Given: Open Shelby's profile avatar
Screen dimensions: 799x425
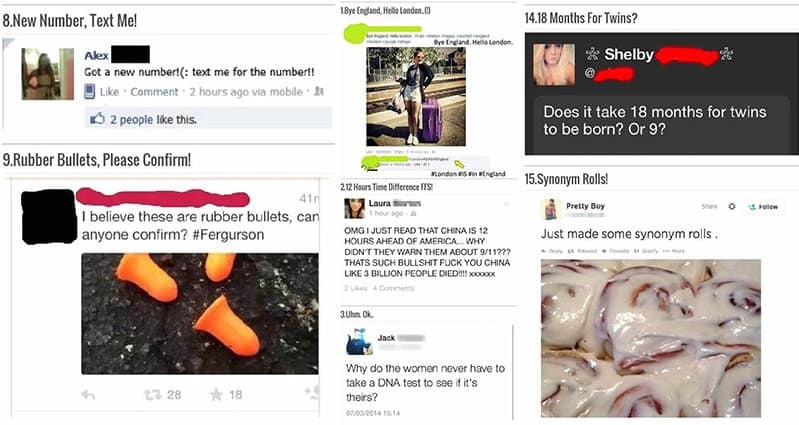Looking at the screenshot, I should 554,64.
